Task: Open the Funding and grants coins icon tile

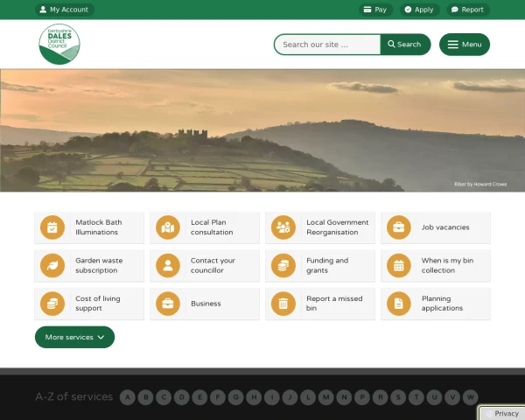Action: [x=320, y=266]
